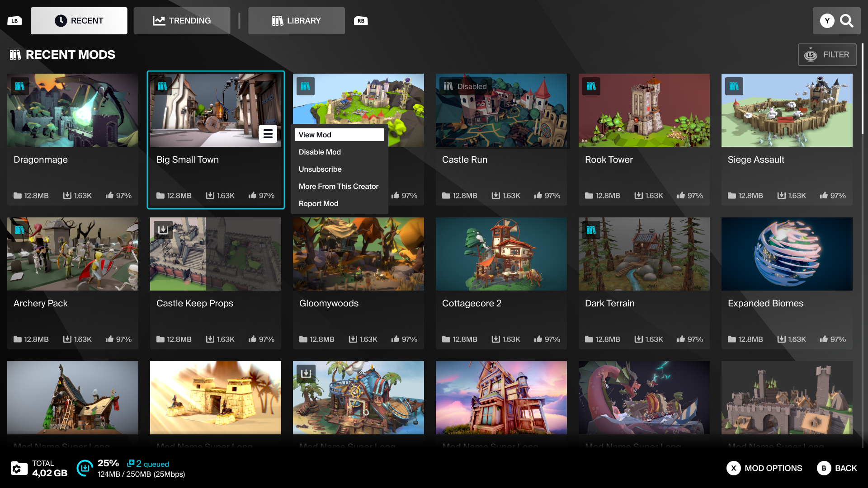
Task: Select View Mod menu entry
Action: coord(339,135)
